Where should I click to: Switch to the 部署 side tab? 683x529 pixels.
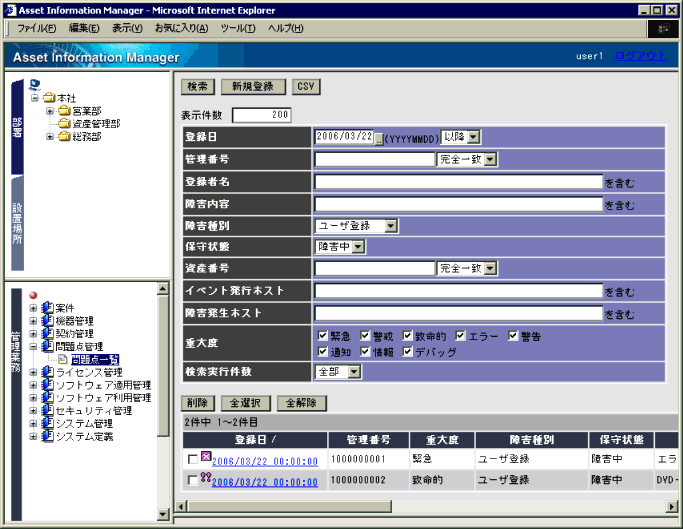17,127
